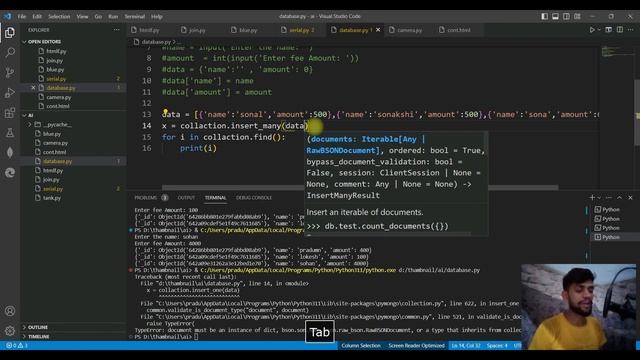Image resolution: width=640 pixels, height=360 pixels.
Task: Open the Testing flask view
Action: point(10,133)
